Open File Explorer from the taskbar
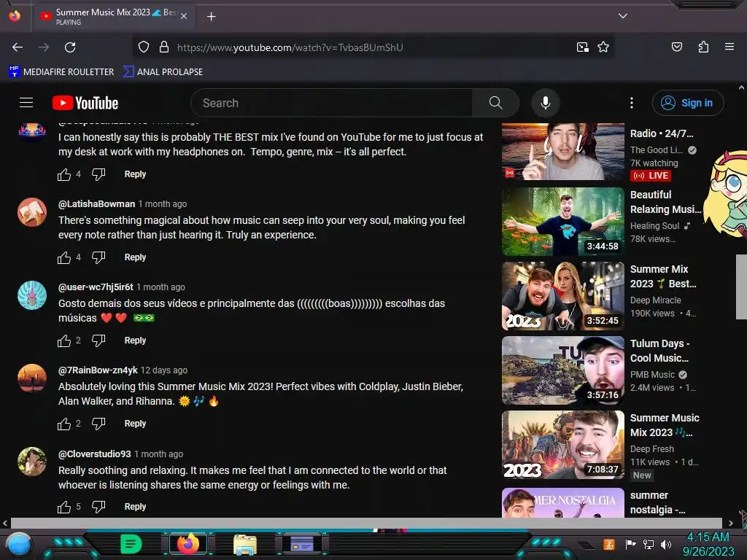This screenshot has height=560, width=747. [x=245, y=545]
